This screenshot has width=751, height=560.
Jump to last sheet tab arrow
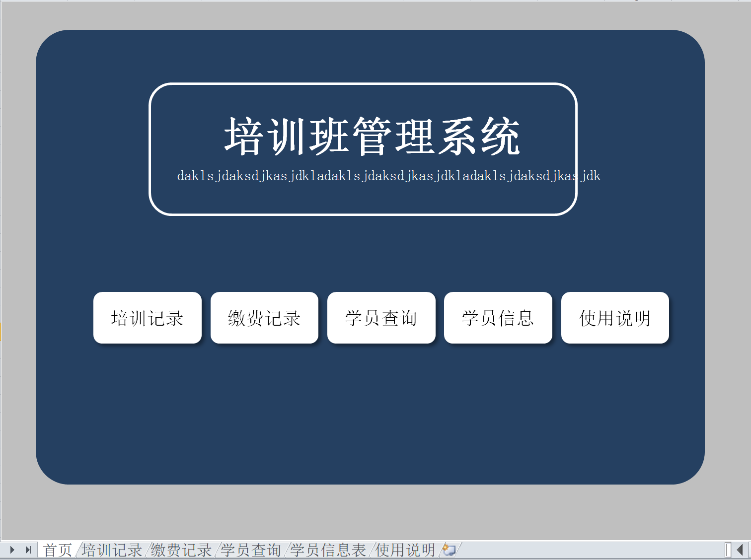(28, 550)
